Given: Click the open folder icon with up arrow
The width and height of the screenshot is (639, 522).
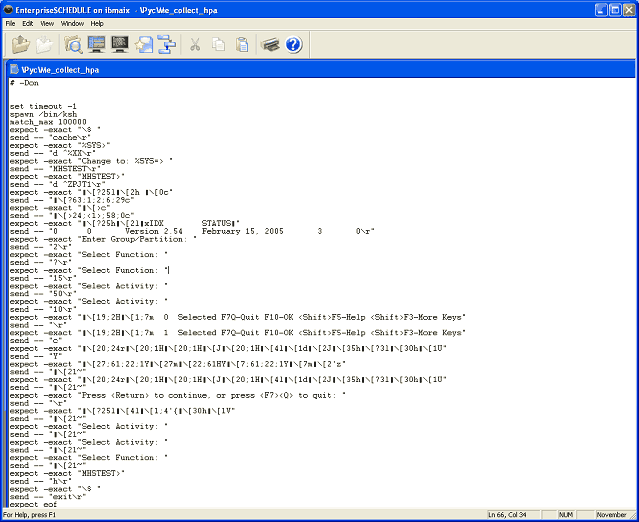Looking at the screenshot, I should [x=21, y=44].
